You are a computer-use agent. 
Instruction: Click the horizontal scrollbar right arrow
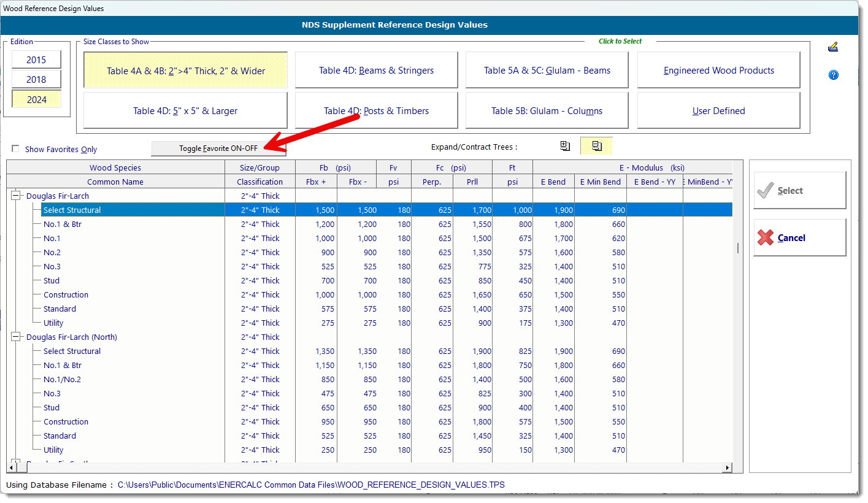pos(728,467)
